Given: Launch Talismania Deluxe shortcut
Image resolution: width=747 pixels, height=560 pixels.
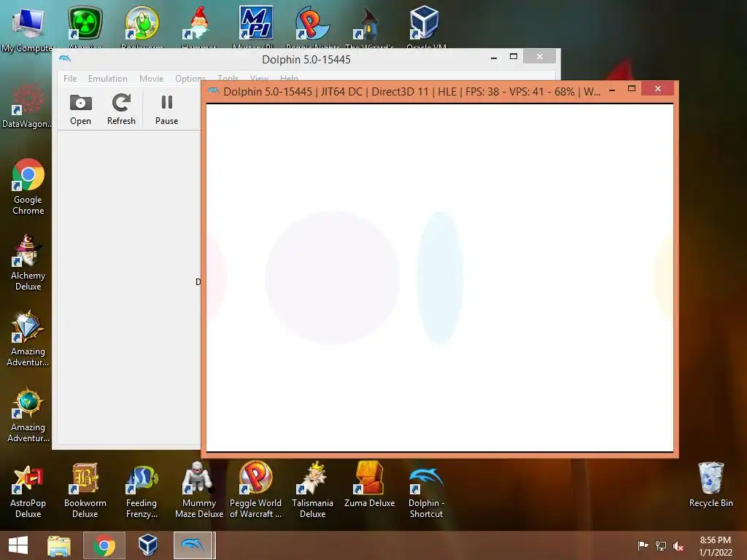Looking at the screenshot, I should click(x=312, y=490).
